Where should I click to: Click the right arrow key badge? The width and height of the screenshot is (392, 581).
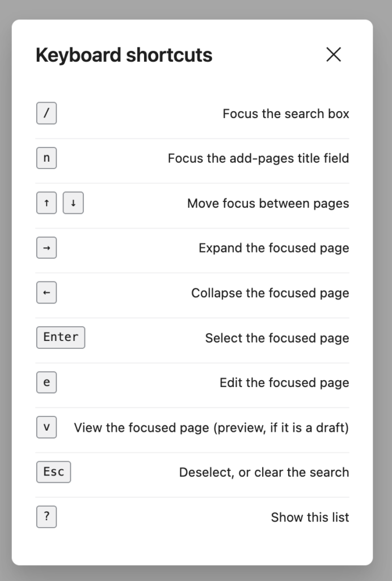click(47, 247)
